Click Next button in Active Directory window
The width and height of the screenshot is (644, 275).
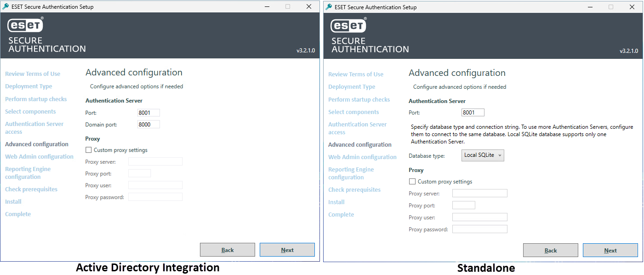287,250
